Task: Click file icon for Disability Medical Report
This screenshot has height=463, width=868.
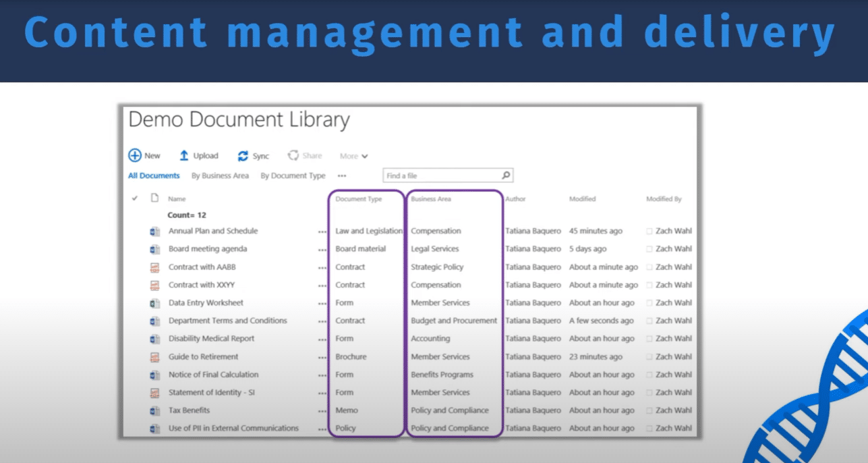Action: (x=154, y=339)
